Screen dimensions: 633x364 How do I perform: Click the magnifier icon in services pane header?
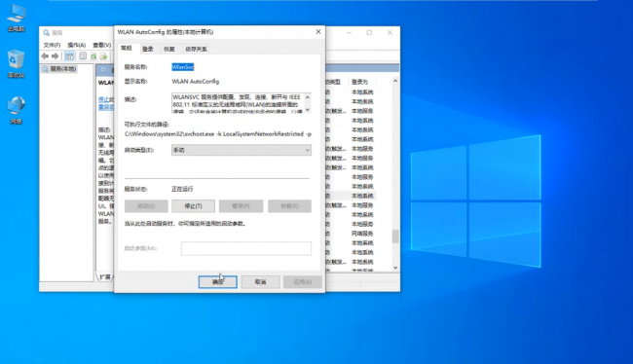click(x=104, y=70)
